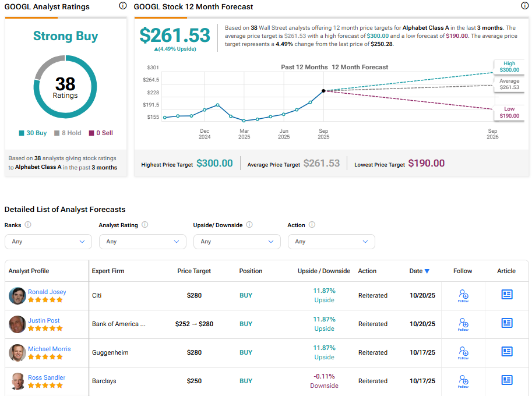This screenshot has width=532, height=396.
Task: Open the article icon for Ross Sandler
Action: pos(506,380)
